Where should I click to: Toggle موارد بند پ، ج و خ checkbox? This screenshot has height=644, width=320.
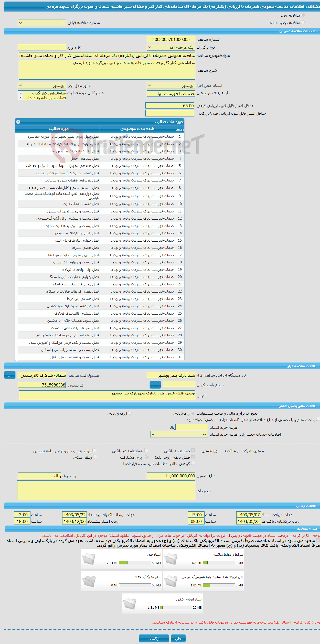[x=94, y=450]
